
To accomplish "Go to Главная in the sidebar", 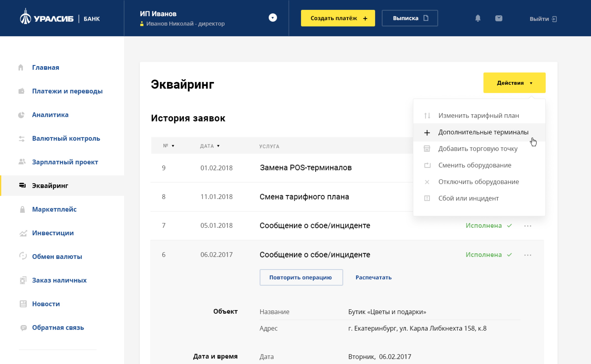I will (x=46, y=67).
